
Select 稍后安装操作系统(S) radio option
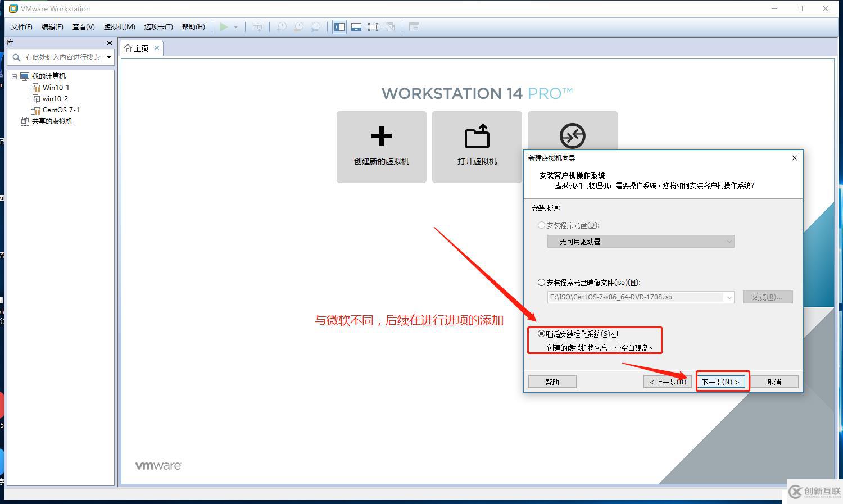[x=541, y=334]
